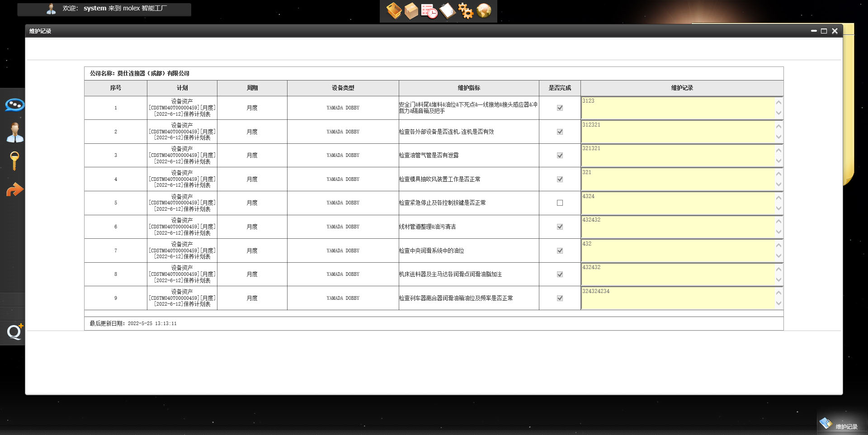Maximize the 维护记录 window
The image size is (868, 435).
[824, 31]
